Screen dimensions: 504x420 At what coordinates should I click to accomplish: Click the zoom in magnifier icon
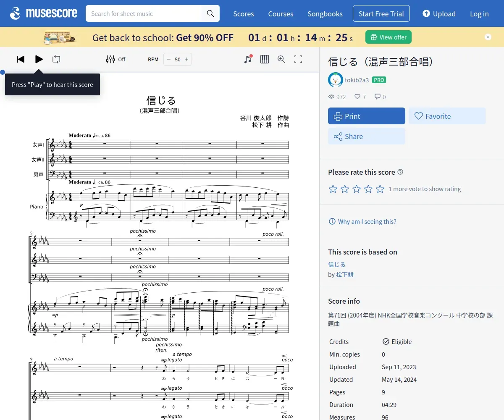pyautogui.click(x=281, y=59)
